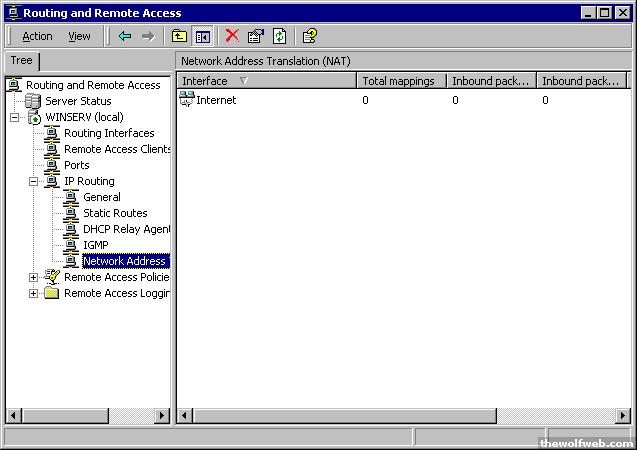
Task: Collapse the WINSERV (local) node
Action: click(x=14, y=117)
